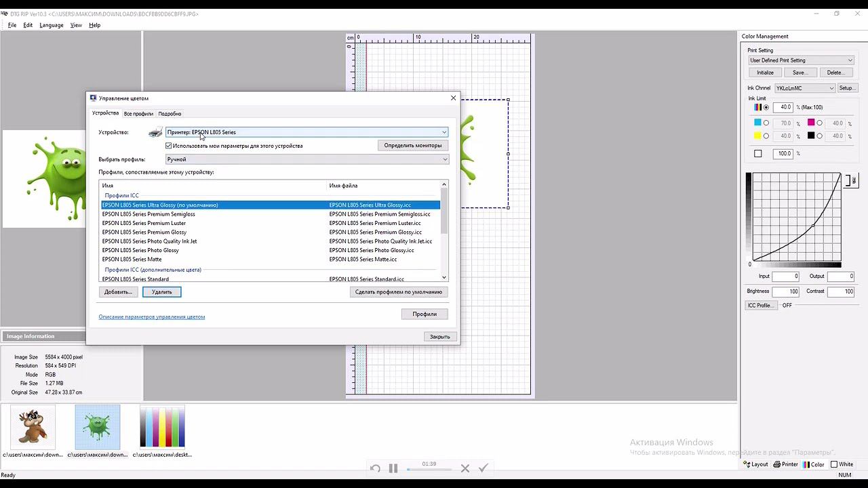Click the Определить мониторы button
Image resolution: width=868 pixels, height=488 pixels.
[413, 146]
